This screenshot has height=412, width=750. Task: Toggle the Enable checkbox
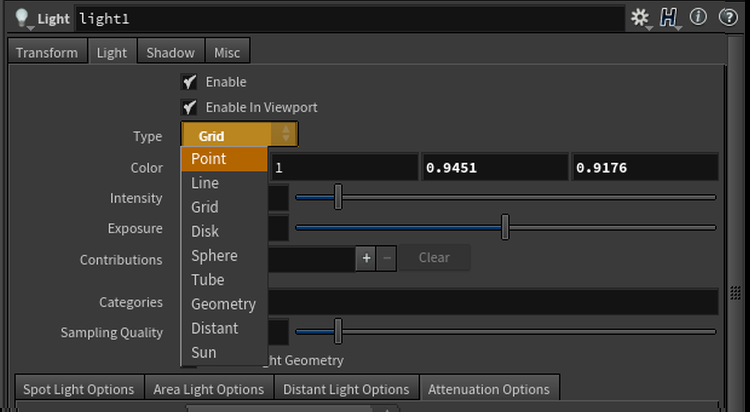(x=188, y=82)
